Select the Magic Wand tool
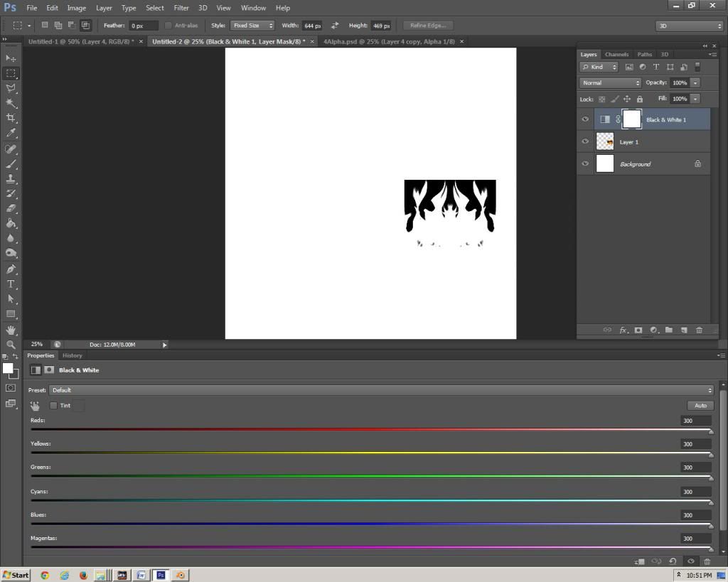The width and height of the screenshot is (728, 582). click(x=11, y=103)
